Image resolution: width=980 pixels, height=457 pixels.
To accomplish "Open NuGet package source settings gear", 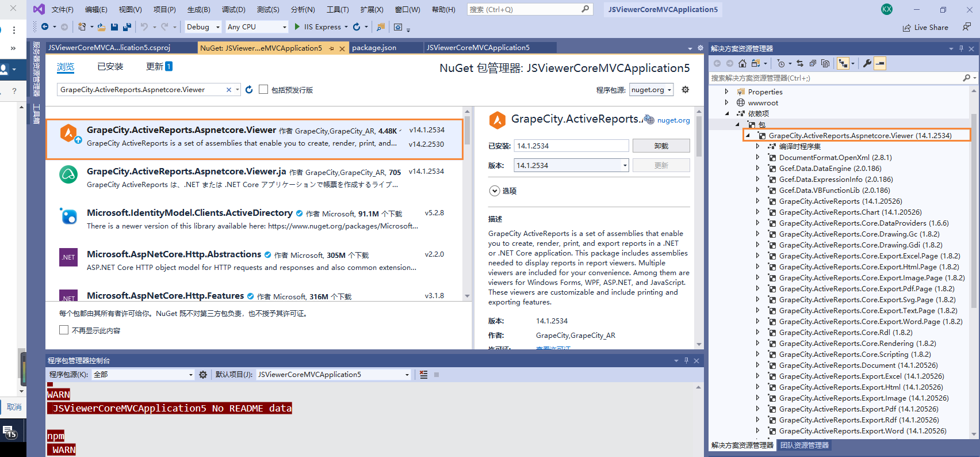I will (x=685, y=90).
